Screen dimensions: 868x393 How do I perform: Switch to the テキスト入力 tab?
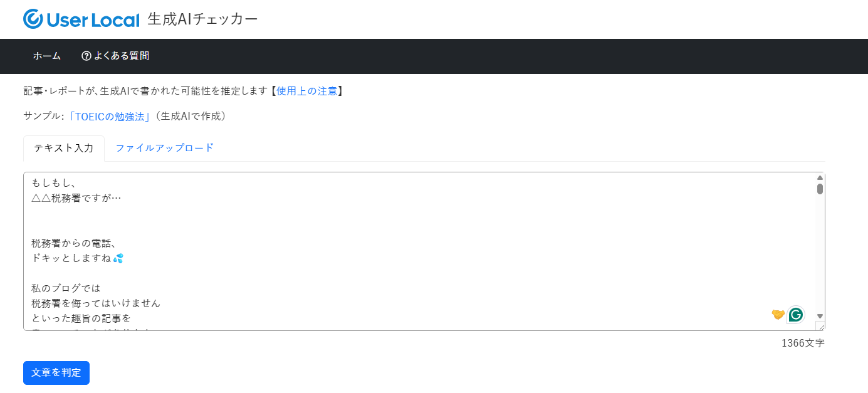click(x=64, y=148)
